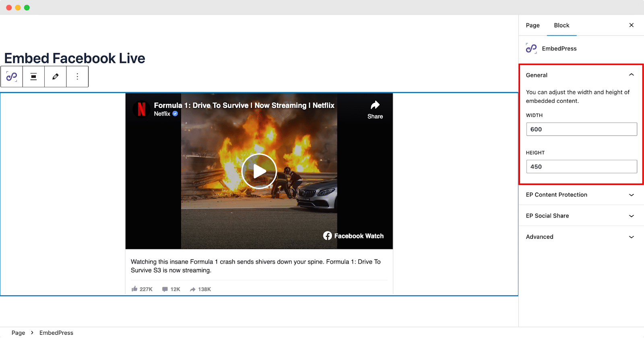
Task: Click the Embed Facebook Live page title
Action: [x=74, y=58]
